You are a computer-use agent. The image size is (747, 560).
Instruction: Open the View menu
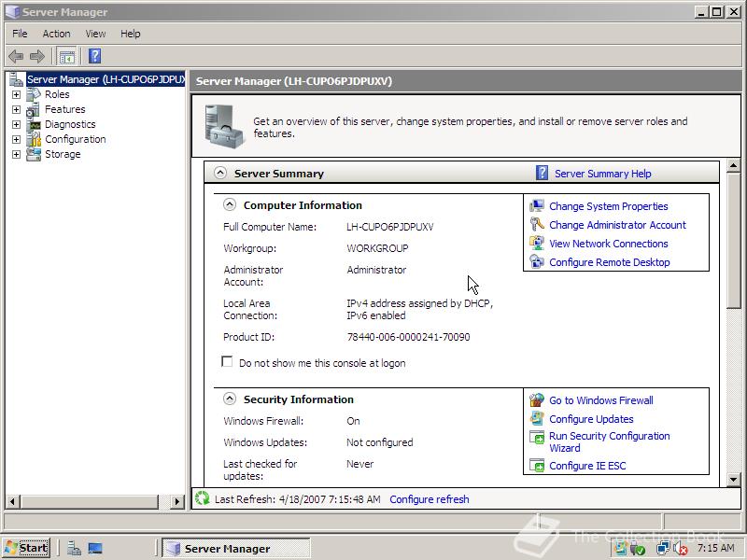pyautogui.click(x=95, y=34)
